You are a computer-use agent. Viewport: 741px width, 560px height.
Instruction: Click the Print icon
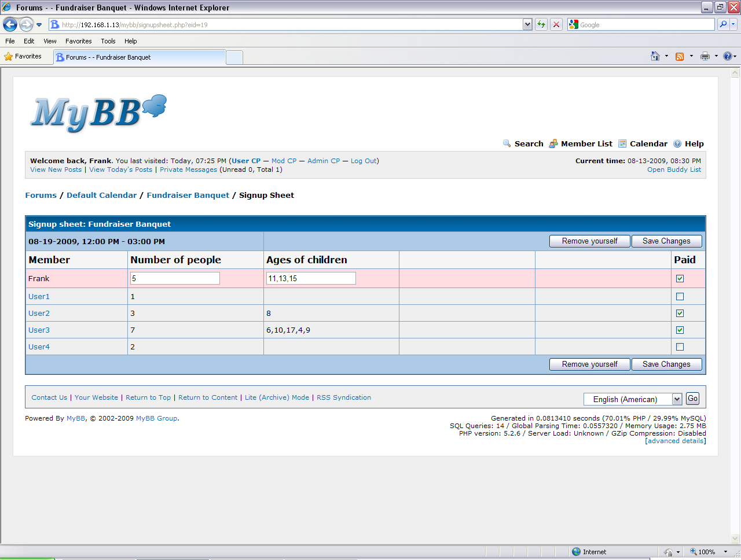(x=705, y=56)
